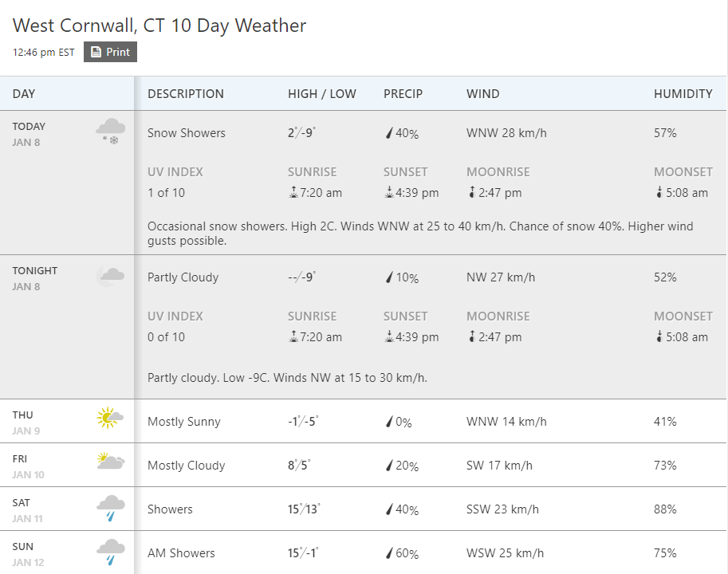
Task: Click the Print button
Action: coord(110,52)
